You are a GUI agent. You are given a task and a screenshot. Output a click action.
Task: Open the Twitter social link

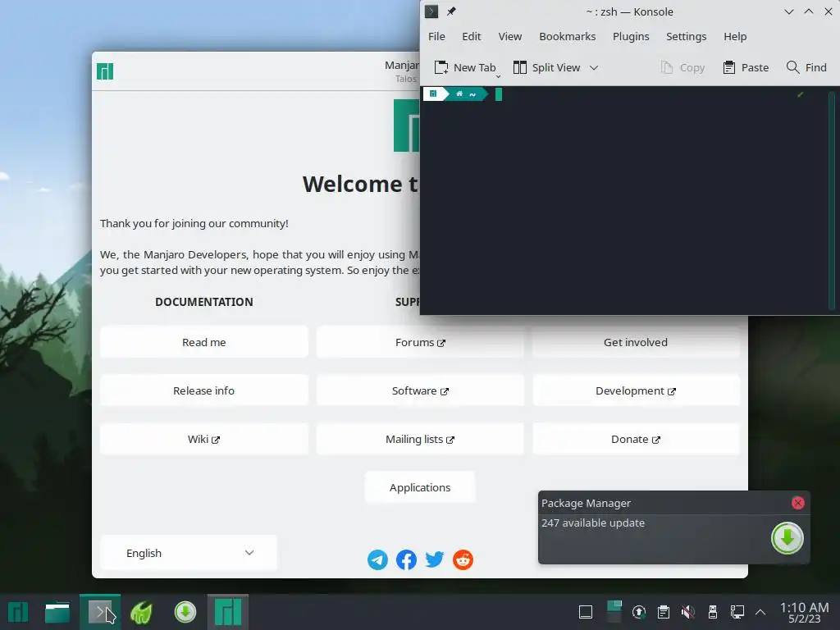(435, 559)
